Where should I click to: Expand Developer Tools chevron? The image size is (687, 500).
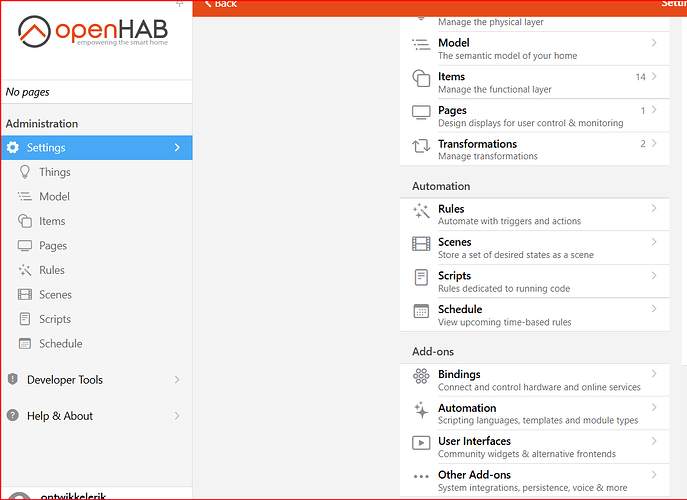click(x=177, y=379)
